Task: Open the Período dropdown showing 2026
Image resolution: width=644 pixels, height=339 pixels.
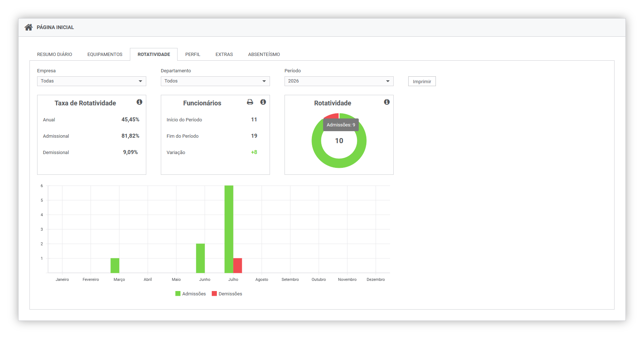Action: (x=339, y=81)
